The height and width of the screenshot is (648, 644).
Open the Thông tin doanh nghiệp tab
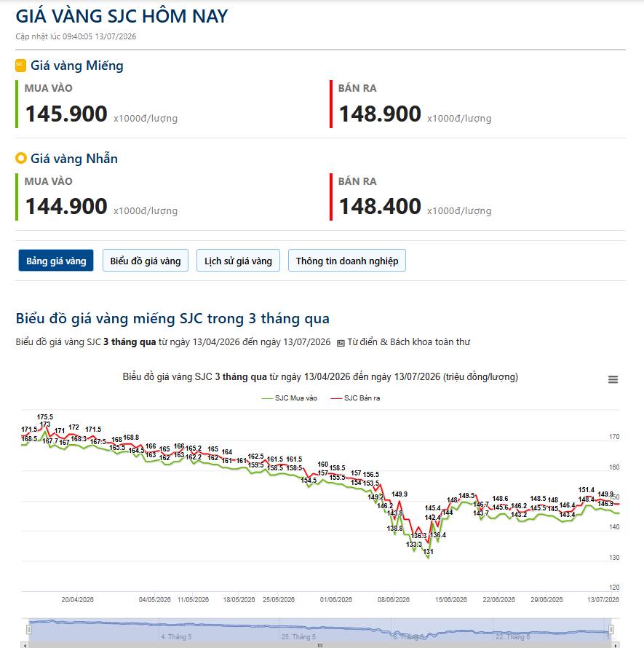pos(347,261)
